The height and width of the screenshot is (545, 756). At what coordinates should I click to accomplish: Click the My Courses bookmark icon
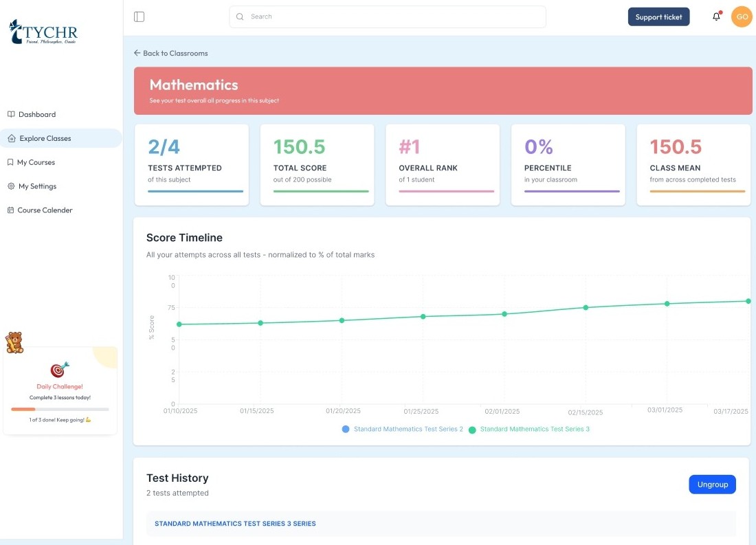(10, 162)
